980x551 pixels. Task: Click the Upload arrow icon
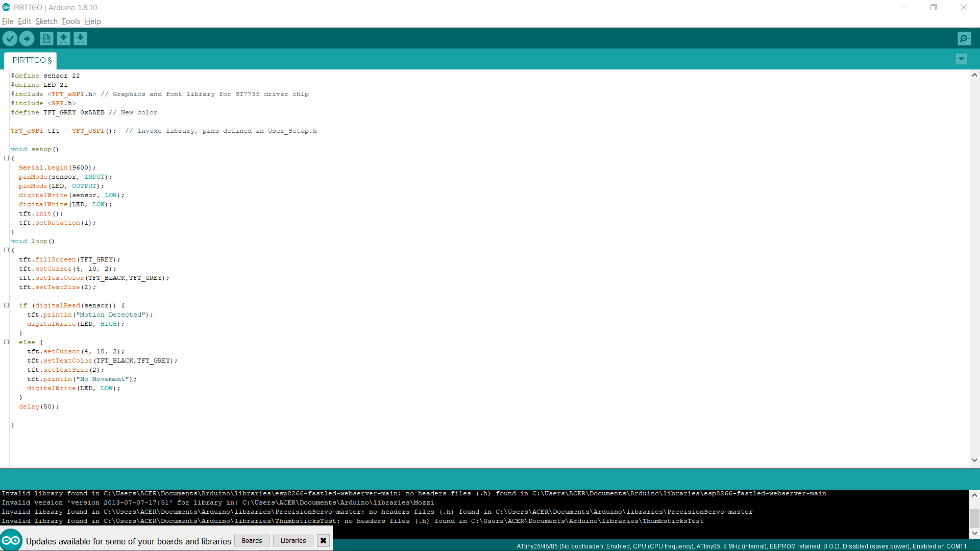point(27,38)
